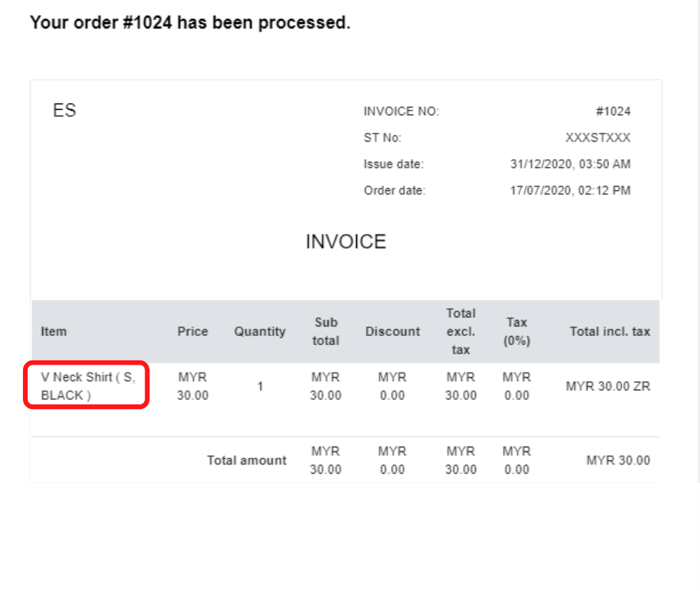Click the INVOICE title
Image resolution: width=700 pixels, height=591 pixels.
[346, 242]
